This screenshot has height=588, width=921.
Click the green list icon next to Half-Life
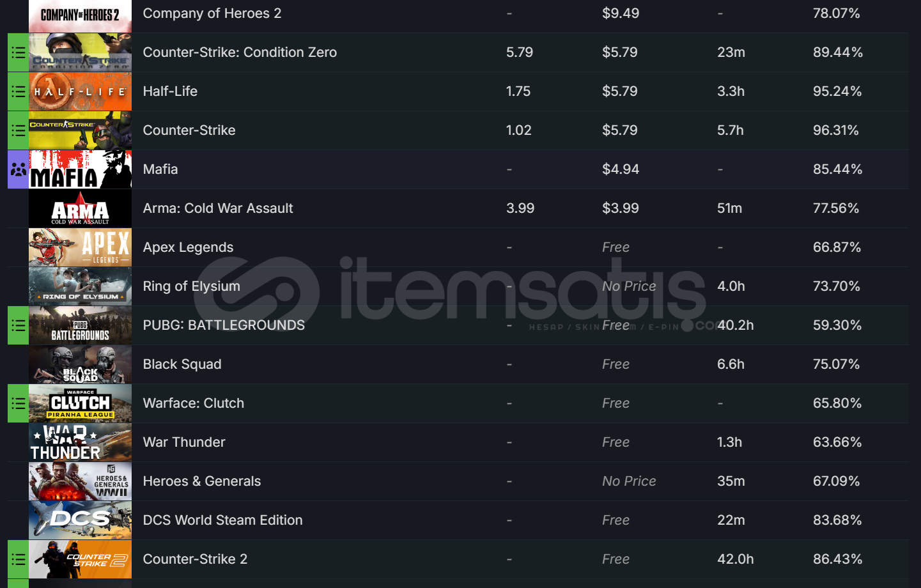click(x=18, y=91)
